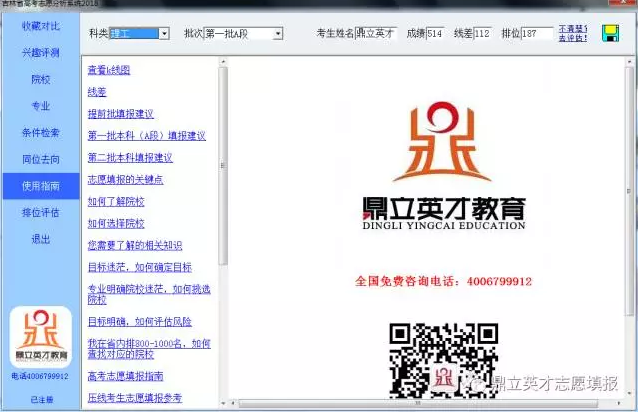This screenshot has width=638, height=412.
Task: Open 第一批本科（A段）填报建议 link
Action: 146,136
